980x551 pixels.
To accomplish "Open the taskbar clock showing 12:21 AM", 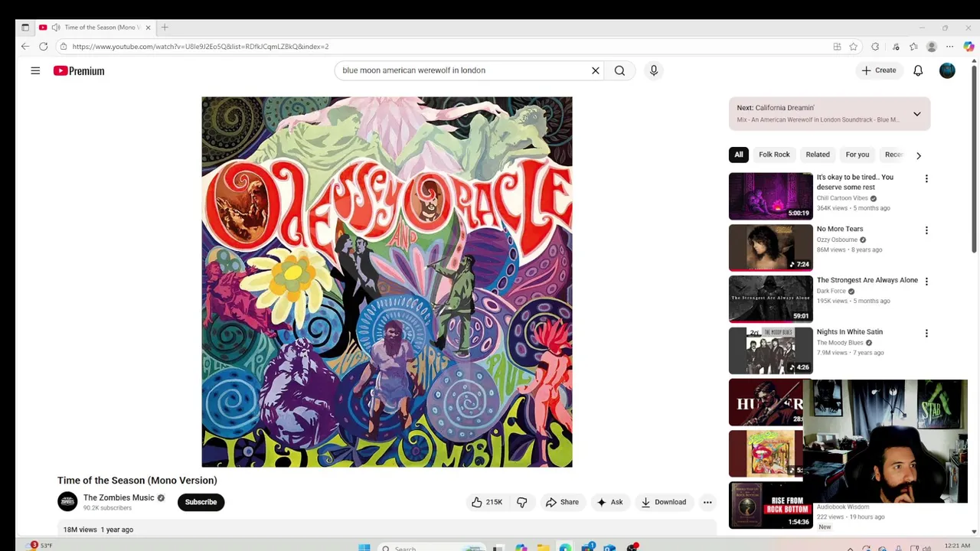I will click(x=957, y=546).
